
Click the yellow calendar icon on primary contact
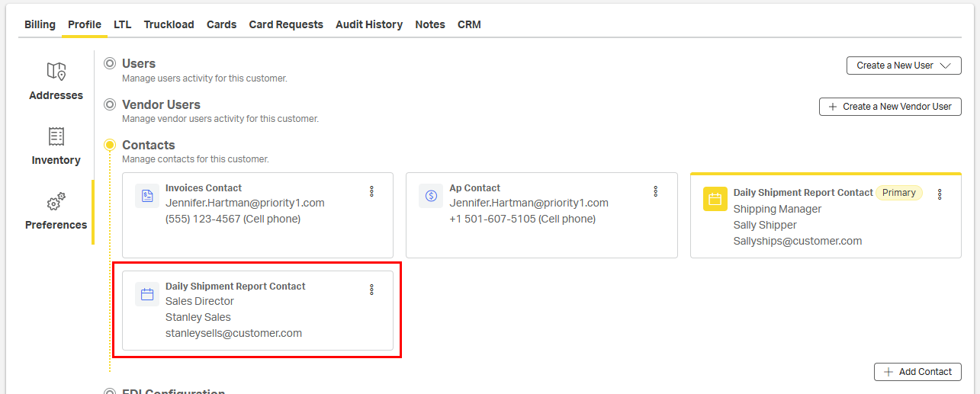pyautogui.click(x=715, y=199)
